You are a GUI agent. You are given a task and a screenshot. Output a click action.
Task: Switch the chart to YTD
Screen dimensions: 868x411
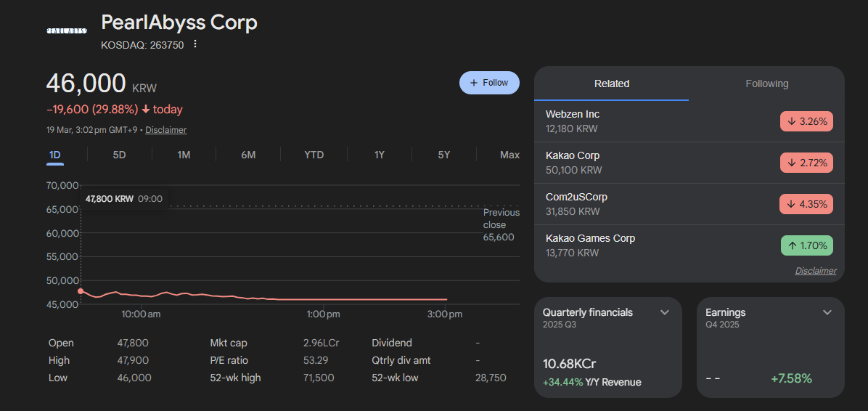point(314,155)
